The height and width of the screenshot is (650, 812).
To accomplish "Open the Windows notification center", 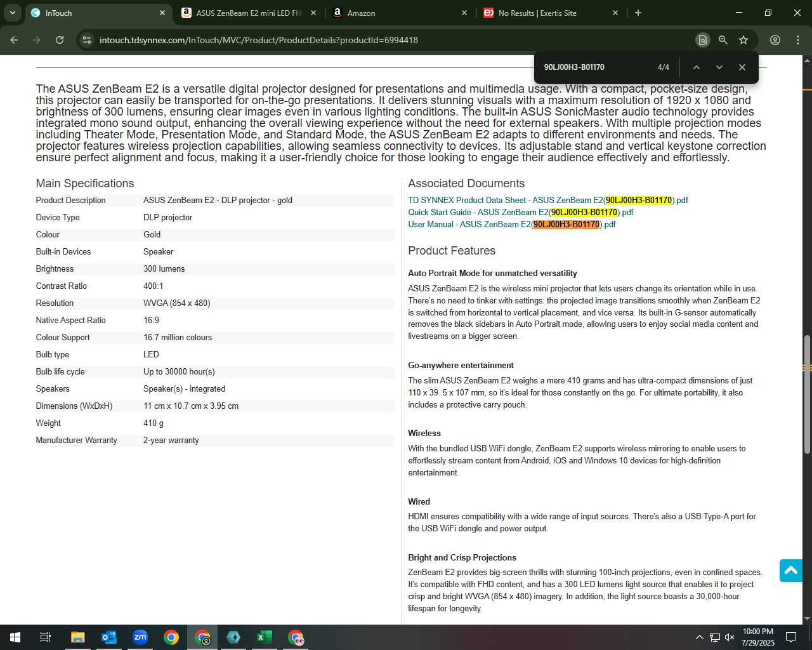I will [x=791, y=637].
